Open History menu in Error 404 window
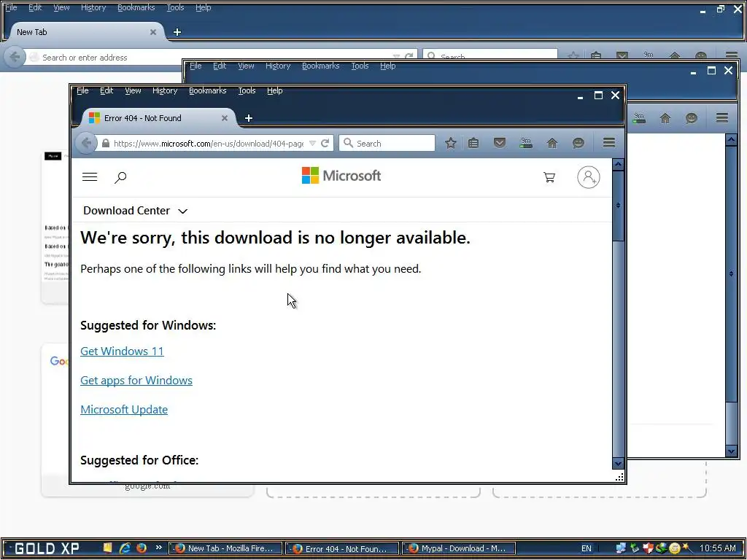The width and height of the screenshot is (747, 560). click(x=165, y=90)
